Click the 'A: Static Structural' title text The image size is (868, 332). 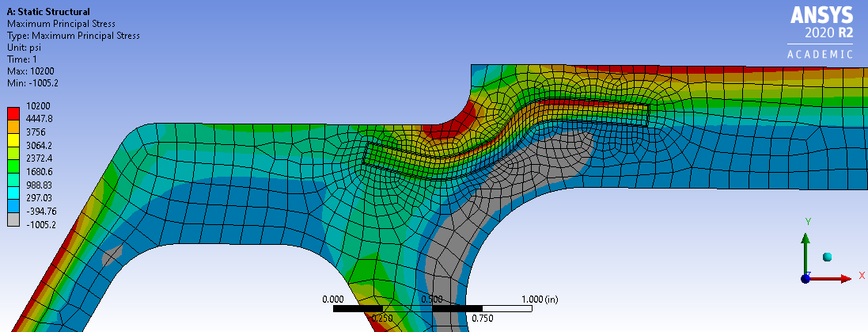click(48, 12)
